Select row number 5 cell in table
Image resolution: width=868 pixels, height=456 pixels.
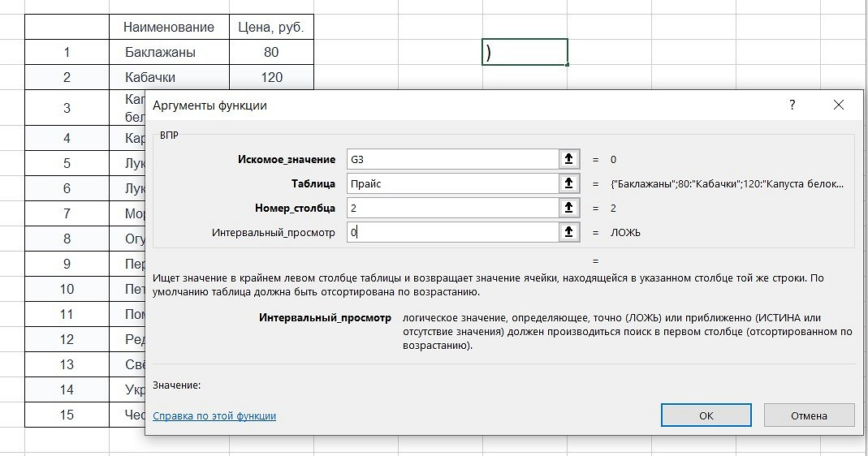(67, 163)
